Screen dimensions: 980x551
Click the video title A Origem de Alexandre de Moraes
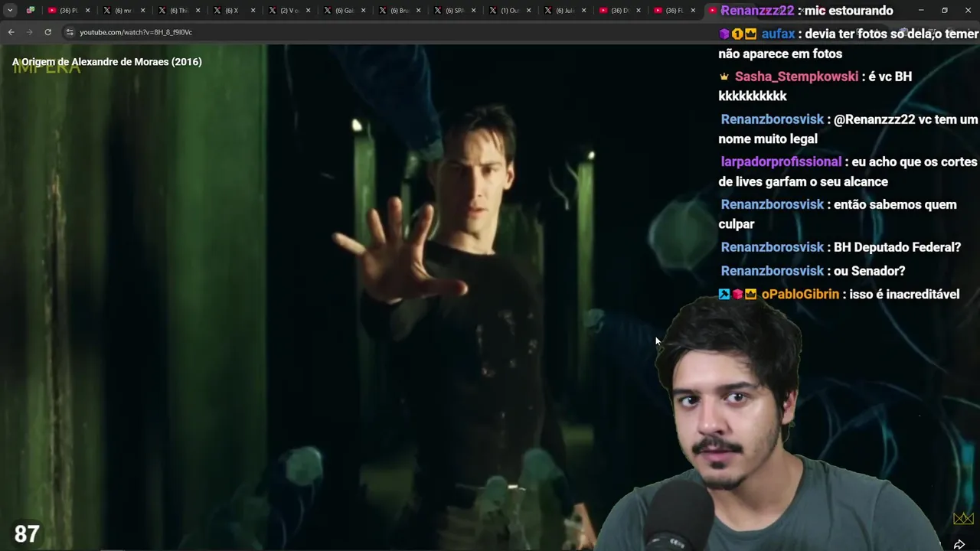pyautogui.click(x=107, y=62)
